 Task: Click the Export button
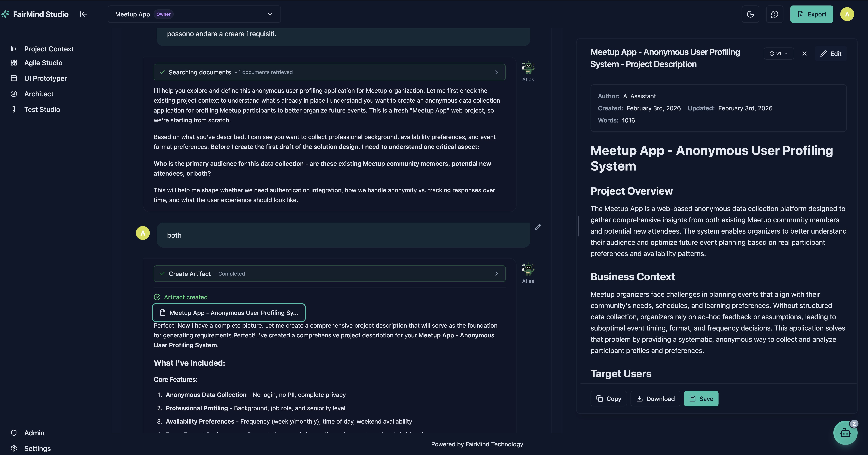tap(812, 14)
